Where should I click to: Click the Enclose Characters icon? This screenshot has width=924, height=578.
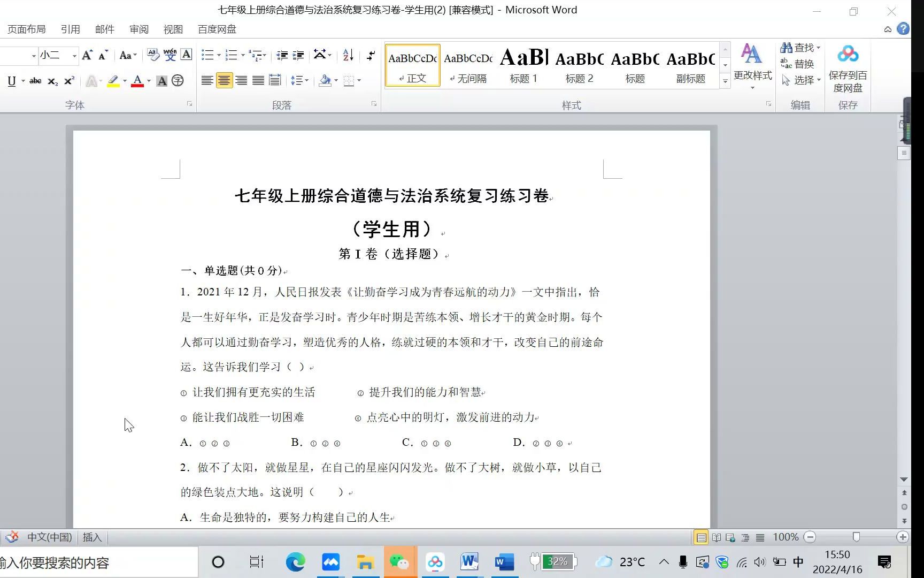pos(178,81)
